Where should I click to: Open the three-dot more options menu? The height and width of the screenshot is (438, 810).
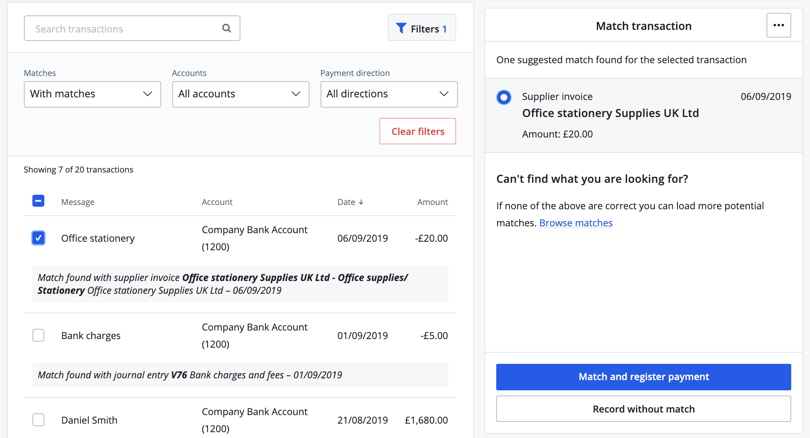[778, 26]
